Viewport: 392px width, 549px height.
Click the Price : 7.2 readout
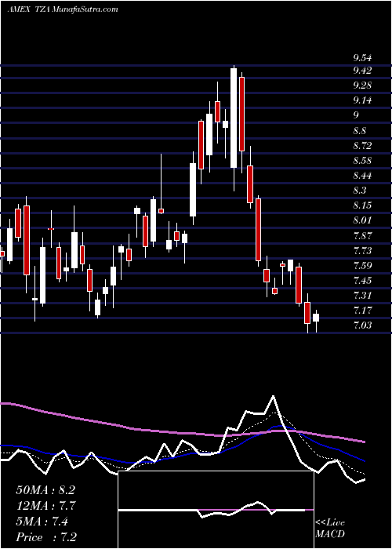[x=46, y=537]
